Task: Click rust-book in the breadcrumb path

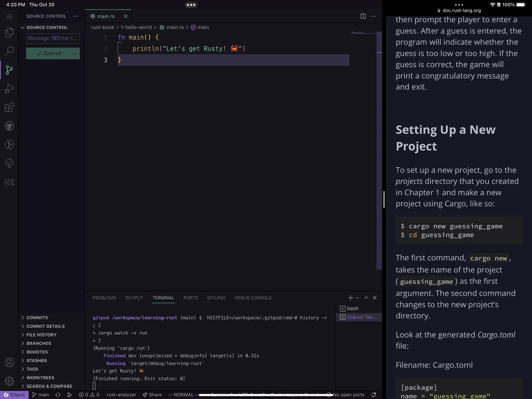Action: [103, 27]
